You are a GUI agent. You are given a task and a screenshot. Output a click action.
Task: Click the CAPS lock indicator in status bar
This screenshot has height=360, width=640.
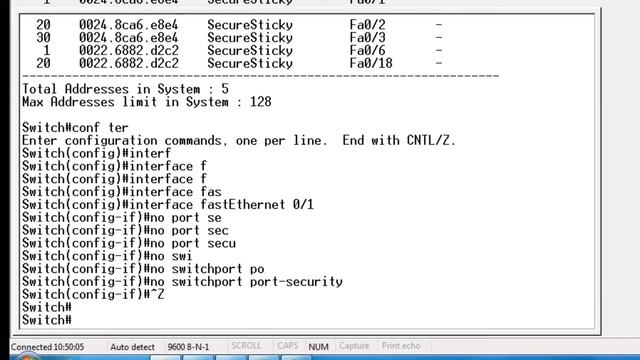pos(287,346)
